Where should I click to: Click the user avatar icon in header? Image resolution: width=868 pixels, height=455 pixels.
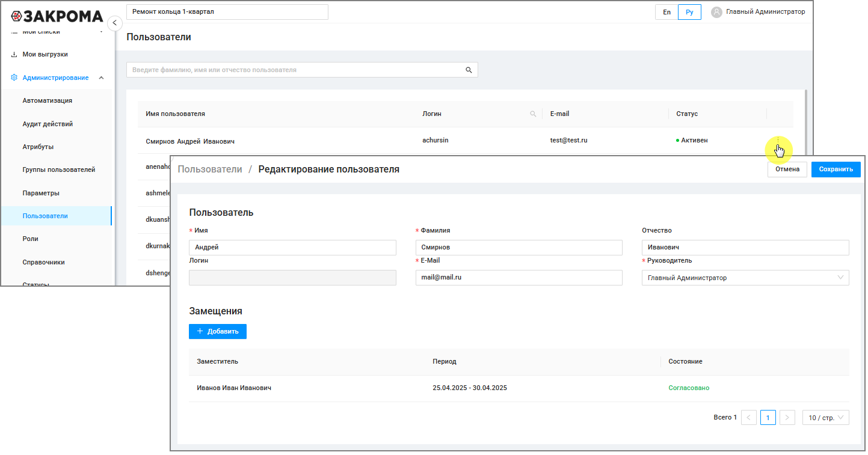716,12
